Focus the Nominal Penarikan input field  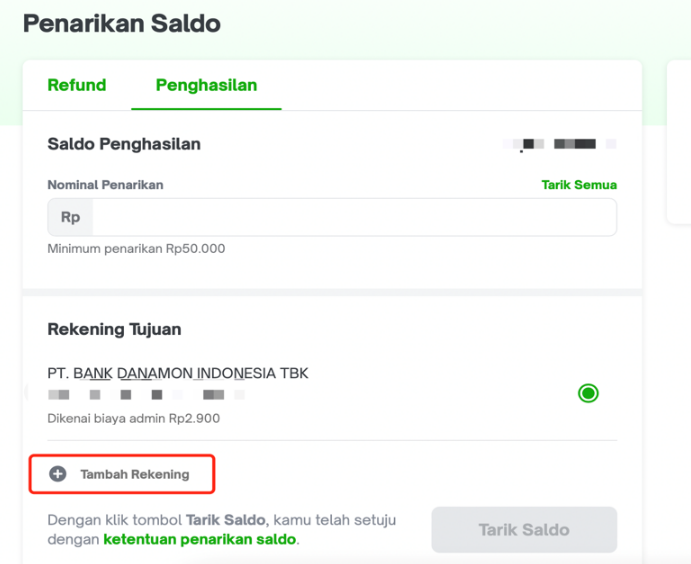coord(354,217)
